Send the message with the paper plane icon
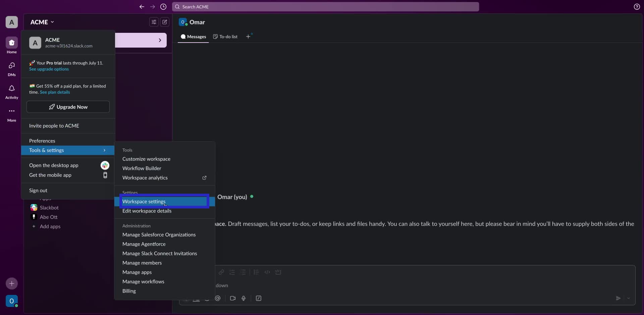Viewport: 644px width, 315px height. [618, 298]
